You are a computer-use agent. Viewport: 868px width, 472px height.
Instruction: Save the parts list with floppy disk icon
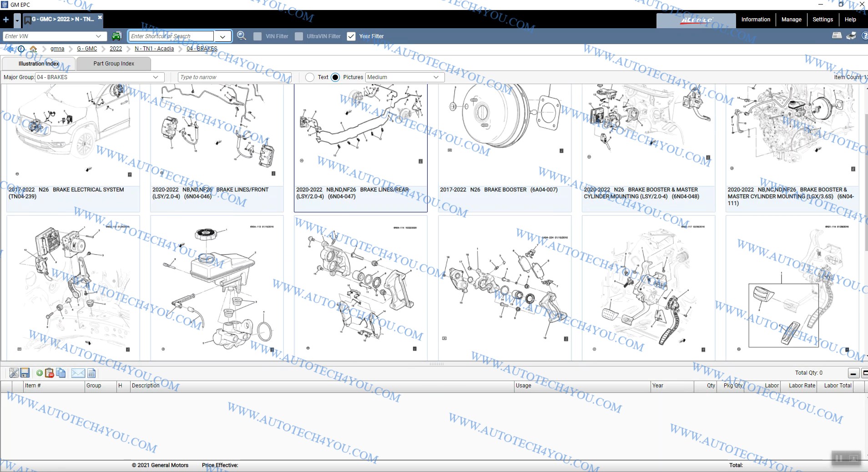(25, 373)
